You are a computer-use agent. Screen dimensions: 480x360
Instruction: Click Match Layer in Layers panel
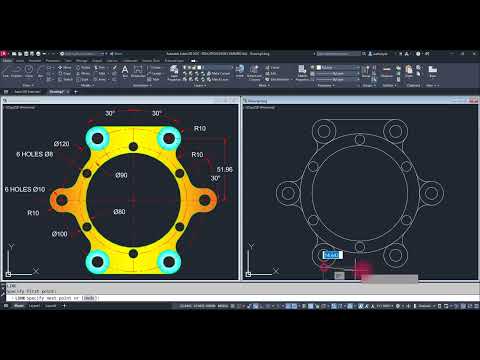(x=218, y=79)
